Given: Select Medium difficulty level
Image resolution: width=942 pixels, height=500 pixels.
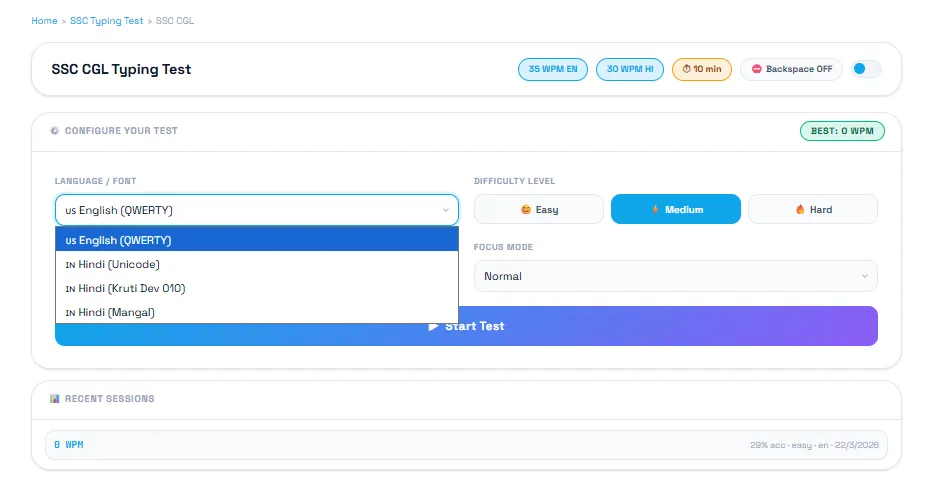Looking at the screenshot, I should pos(675,210).
